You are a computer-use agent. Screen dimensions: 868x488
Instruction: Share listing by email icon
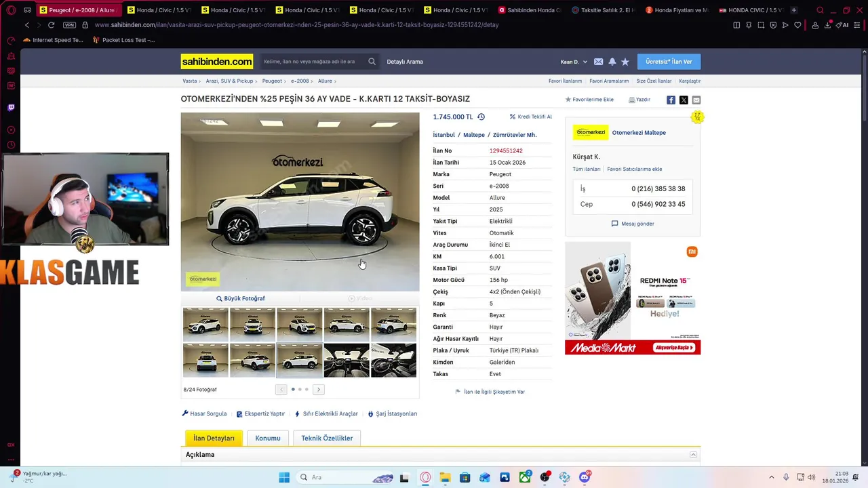click(x=696, y=100)
